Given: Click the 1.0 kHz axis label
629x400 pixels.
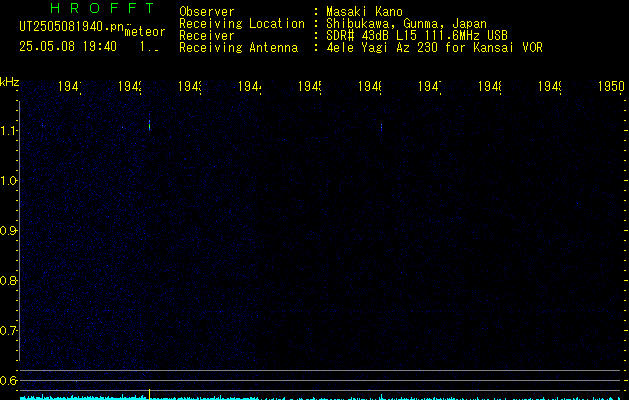Looking at the screenshot, I should 9,181.
